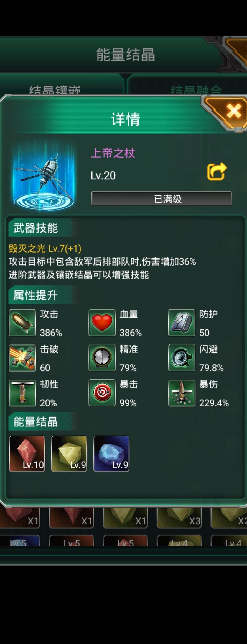Image resolution: width=247 pixels, height=644 pixels.
Task: Tap the 闪避 radar dish icon
Action: click(x=182, y=357)
